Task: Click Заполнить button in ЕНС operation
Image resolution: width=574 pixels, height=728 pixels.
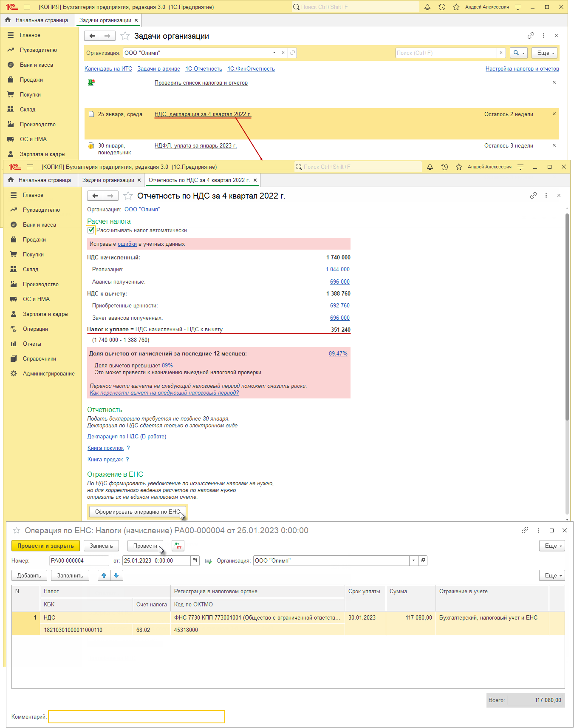Action: (70, 575)
